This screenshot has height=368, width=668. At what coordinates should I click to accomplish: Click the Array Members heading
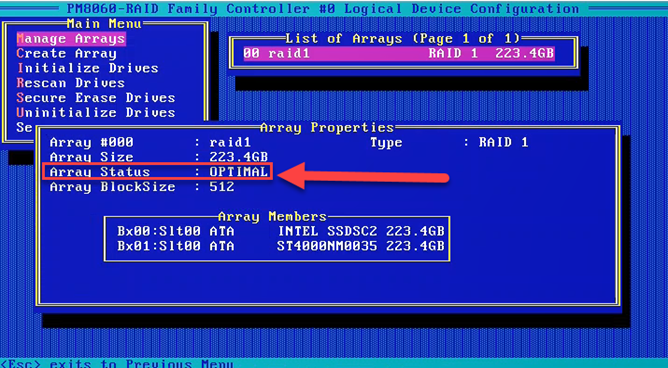[272, 217]
